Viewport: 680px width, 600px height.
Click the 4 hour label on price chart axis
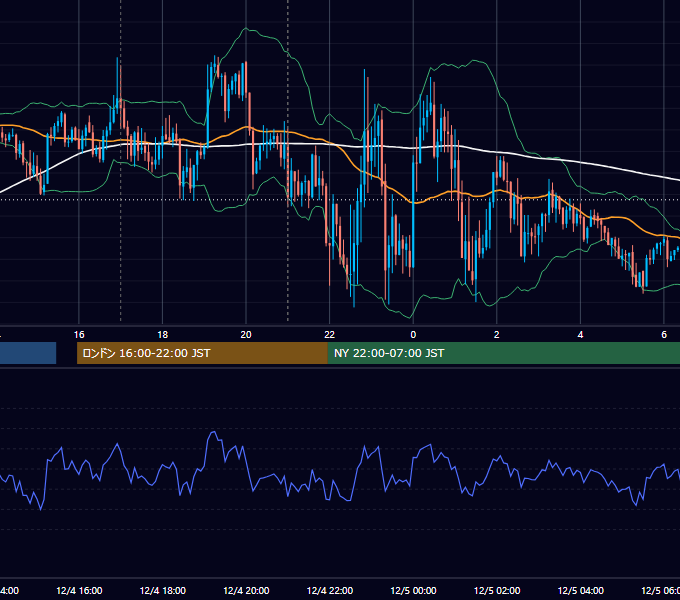pos(580,335)
